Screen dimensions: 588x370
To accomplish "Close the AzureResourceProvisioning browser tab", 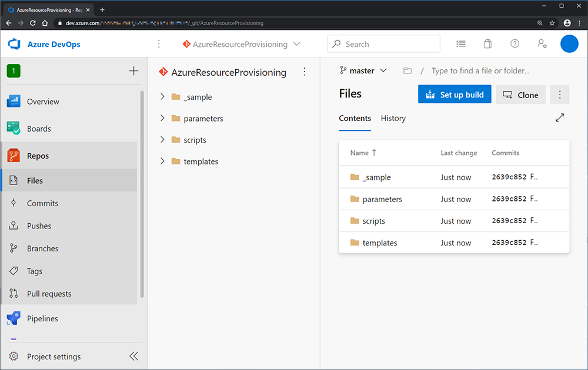I will (88, 10).
